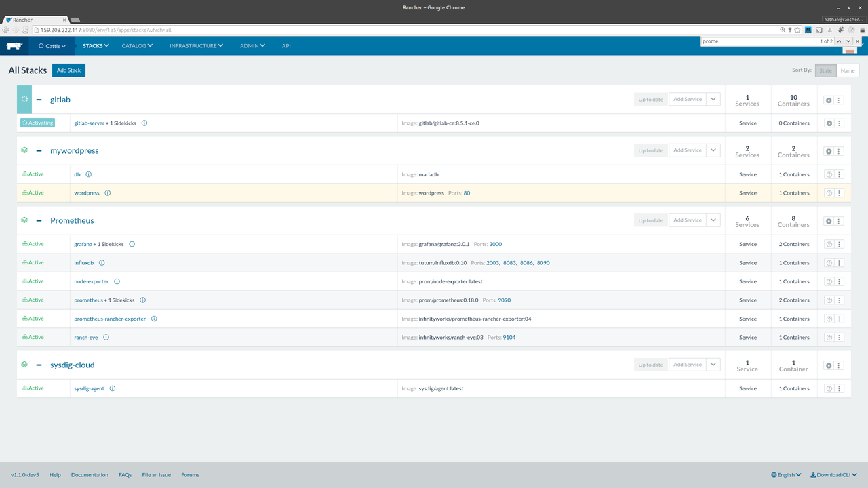Click port 9104 on the ranch-eye row

point(509,338)
